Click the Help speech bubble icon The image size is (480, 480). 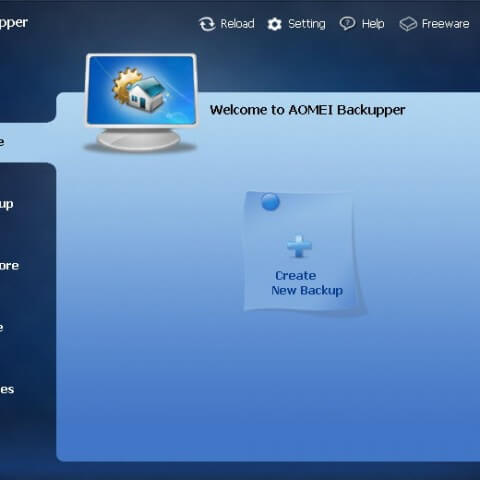[347, 24]
